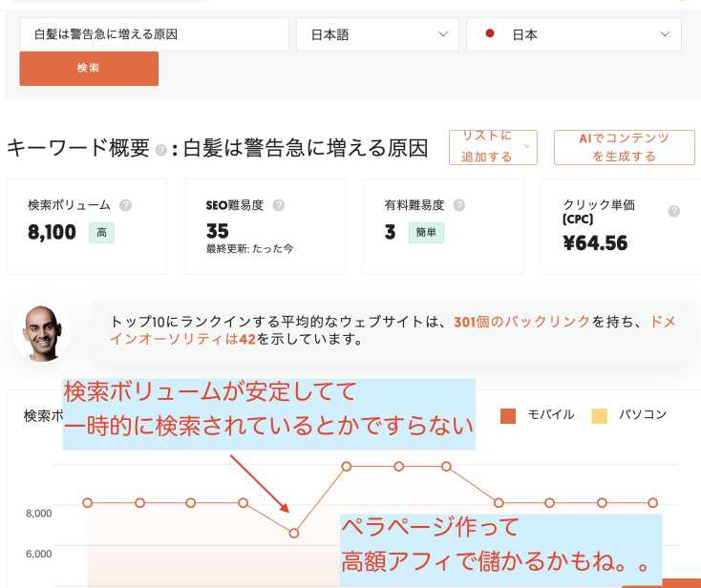Click help icon beside 検索ボリューム
Screen dimensions: 701x588
pos(126,205)
